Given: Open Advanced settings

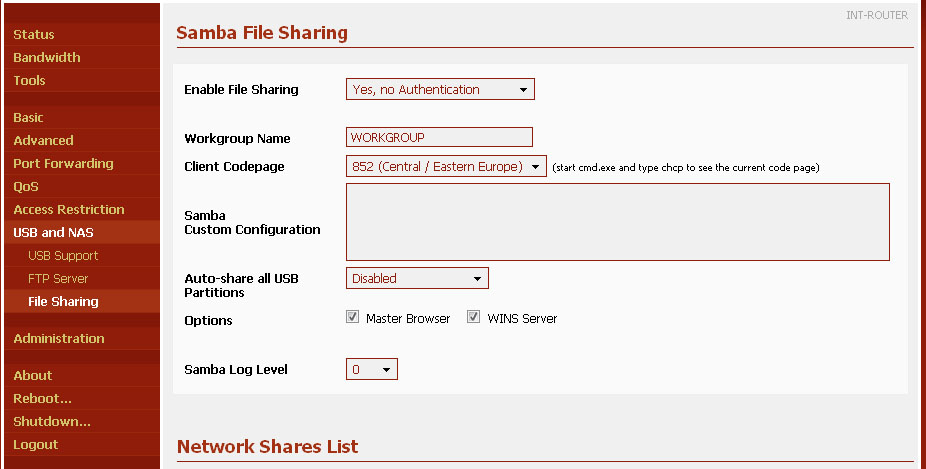Looking at the screenshot, I should pyautogui.click(x=82, y=141).
